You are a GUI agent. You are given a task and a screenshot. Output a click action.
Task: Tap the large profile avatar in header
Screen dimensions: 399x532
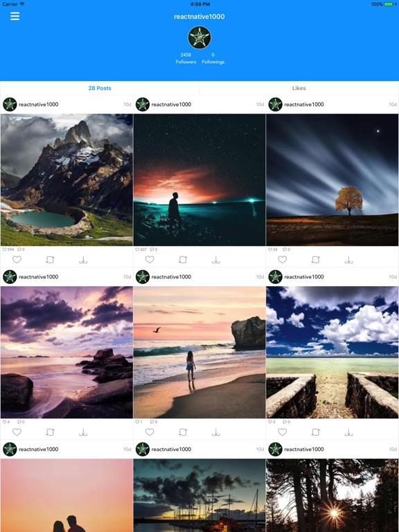point(199,37)
